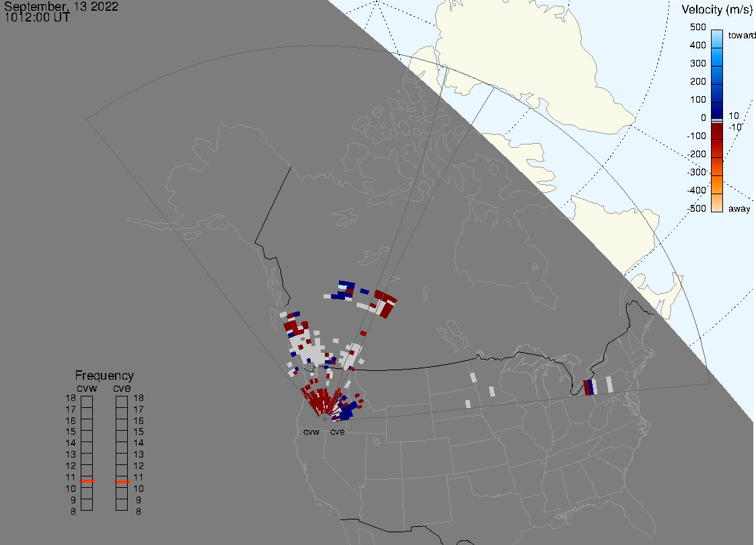
Task: Pick the dark red colorbar segment below 0
Action: pyautogui.click(x=717, y=132)
